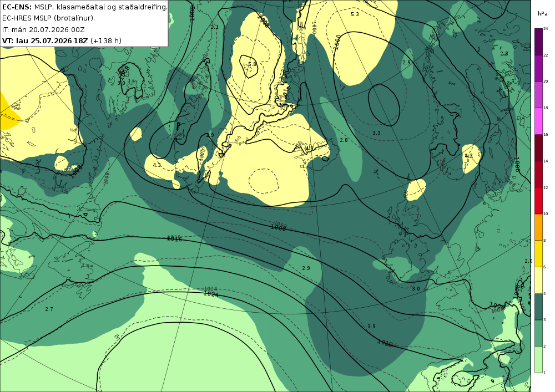This screenshot has width=555, height=392.
Task: Click the 3.3 spread value near low center
Action: (376, 133)
